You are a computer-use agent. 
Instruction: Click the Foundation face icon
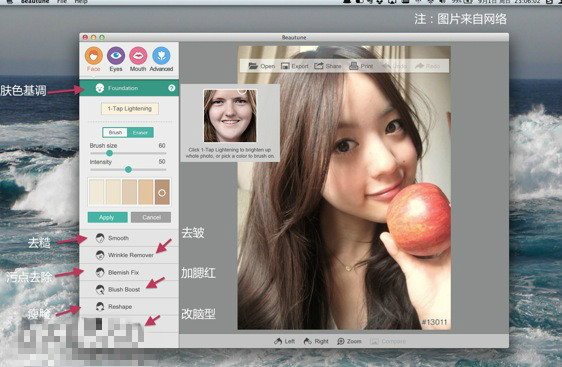[x=100, y=88]
